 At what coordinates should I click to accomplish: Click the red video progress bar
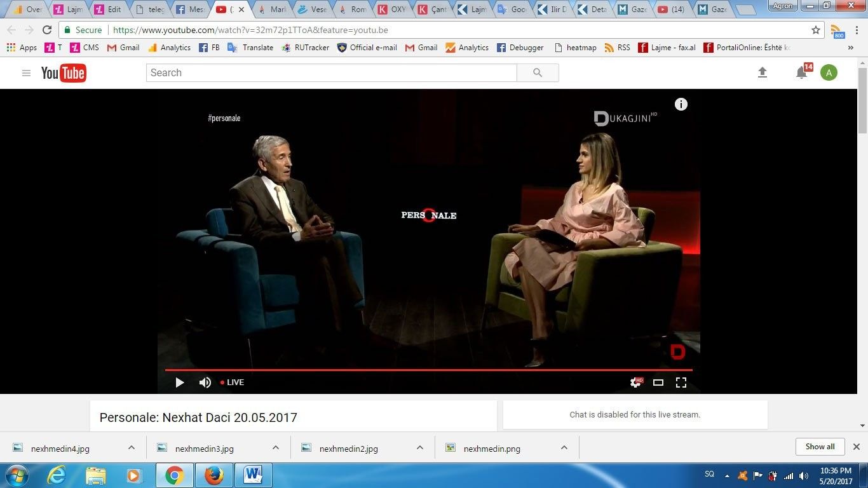428,370
